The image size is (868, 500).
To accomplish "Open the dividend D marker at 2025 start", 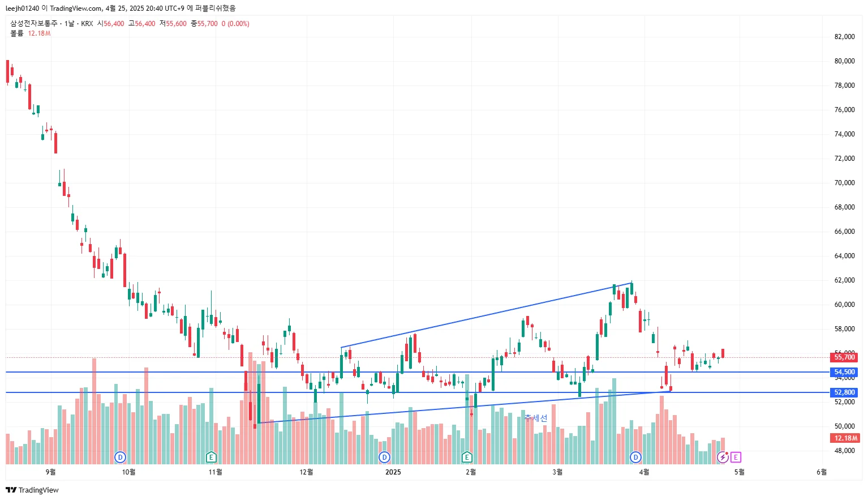I will click(x=385, y=457).
